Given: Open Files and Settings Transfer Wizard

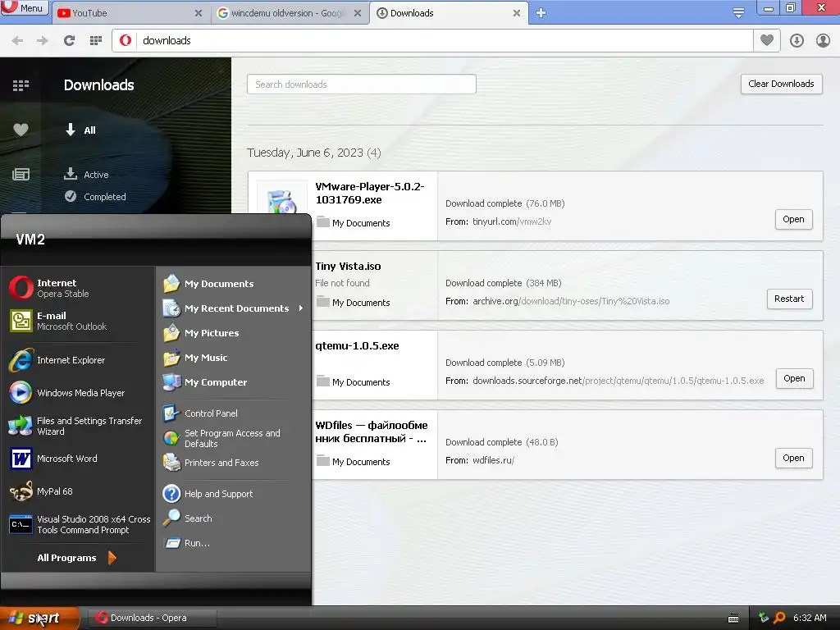Looking at the screenshot, I should (x=80, y=426).
